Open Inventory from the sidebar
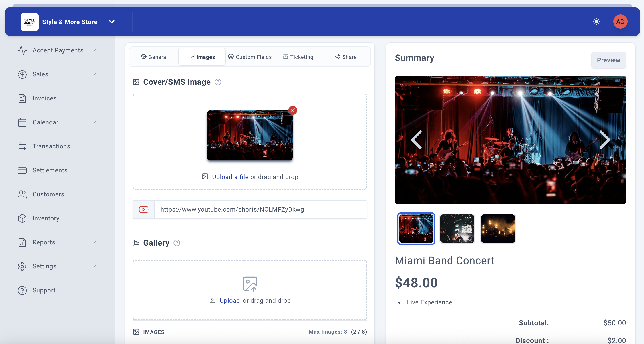 pos(46,218)
